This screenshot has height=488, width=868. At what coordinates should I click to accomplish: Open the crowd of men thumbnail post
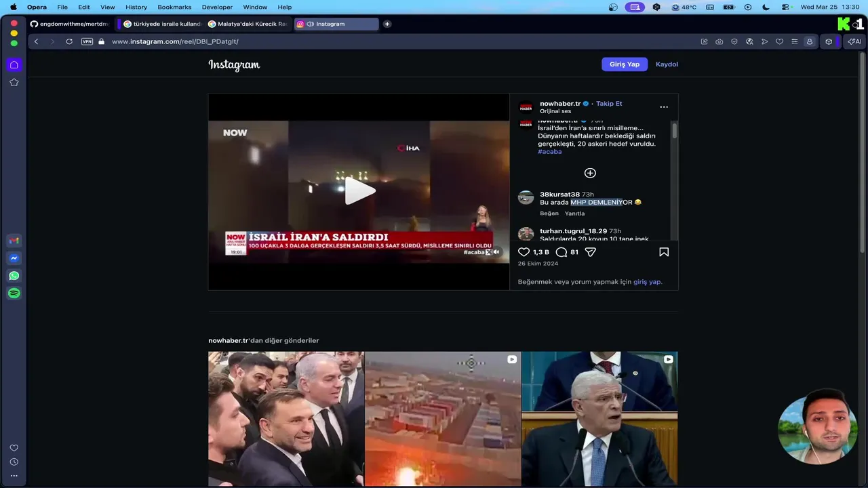click(286, 418)
